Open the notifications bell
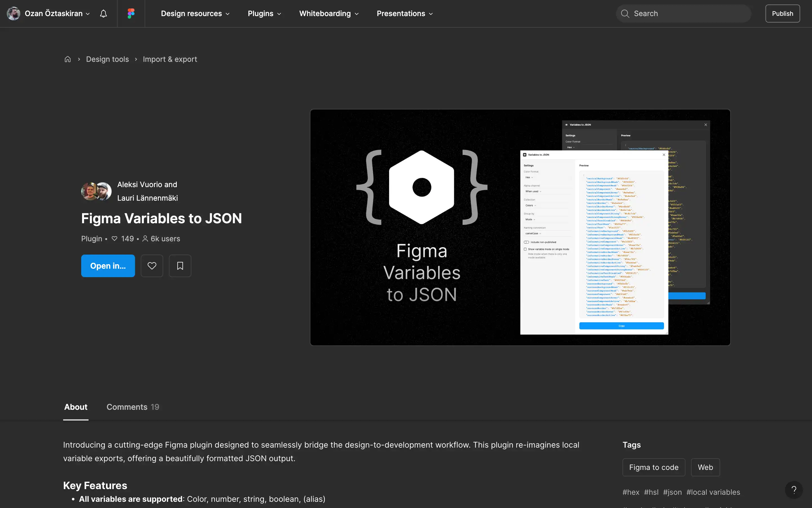This screenshot has width=812, height=508. [103, 14]
